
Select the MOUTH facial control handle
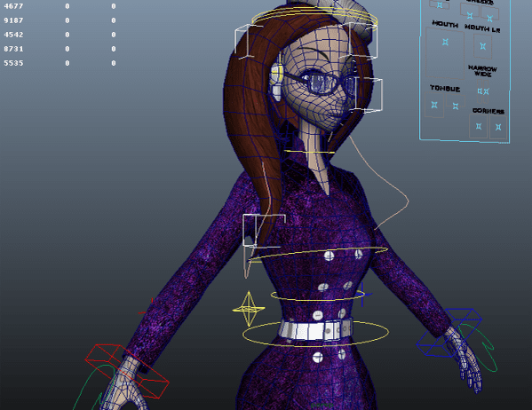pos(445,42)
